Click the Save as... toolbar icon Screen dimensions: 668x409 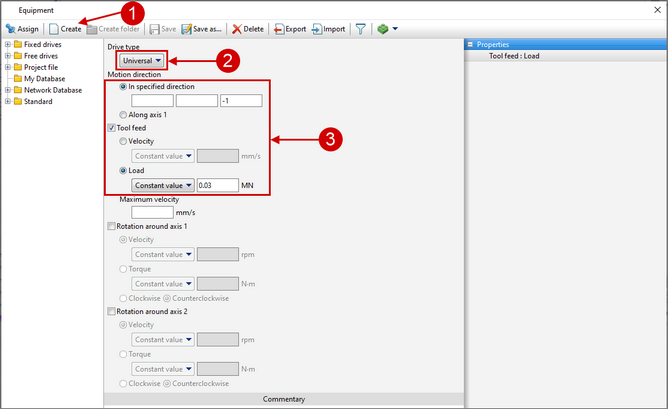pos(202,29)
